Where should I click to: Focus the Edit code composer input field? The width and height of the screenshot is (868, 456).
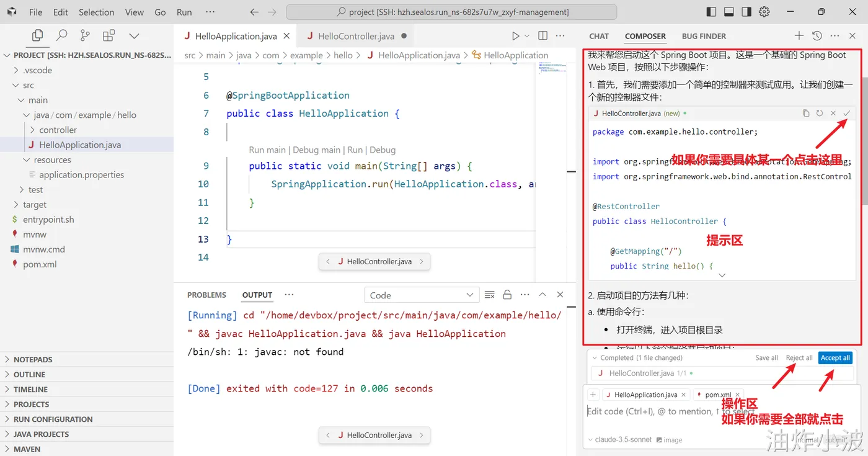tap(722, 411)
